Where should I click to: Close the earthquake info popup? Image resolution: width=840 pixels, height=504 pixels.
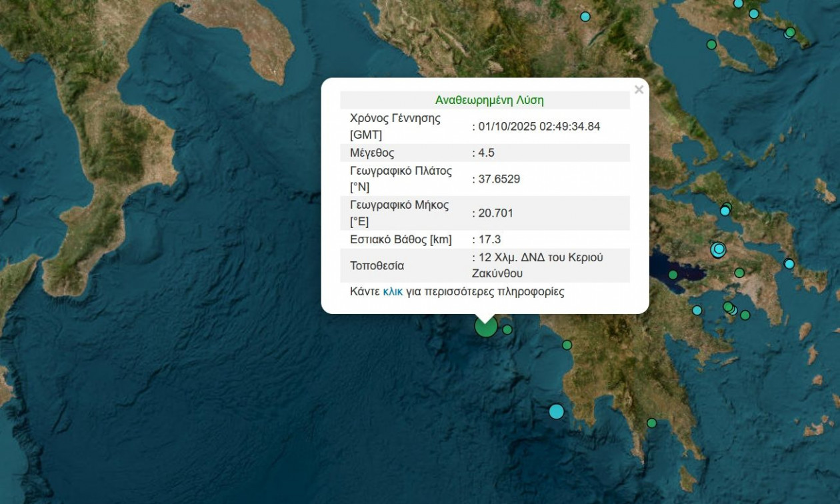point(639,90)
